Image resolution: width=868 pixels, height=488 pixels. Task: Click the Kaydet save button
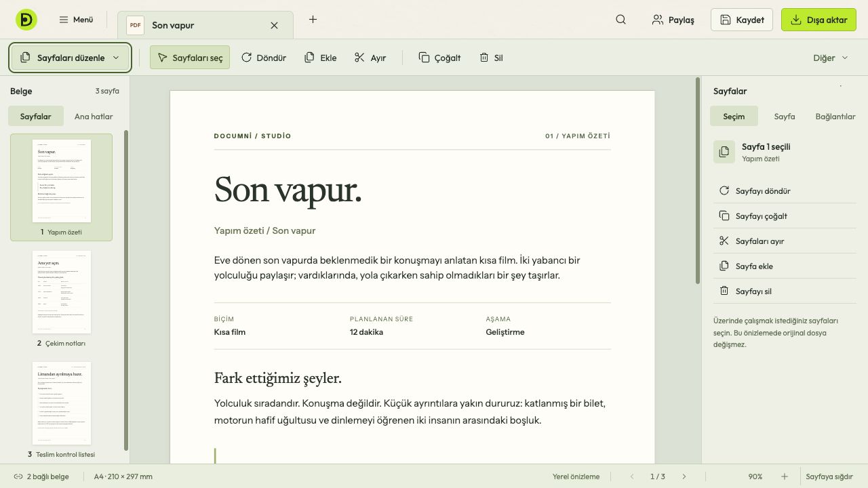(x=742, y=20)
